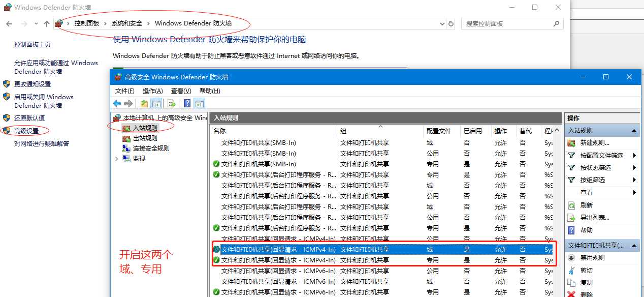Open the 帮助(H) menu
This screenshot has width=644, height=297.
[x=210, y=91]
